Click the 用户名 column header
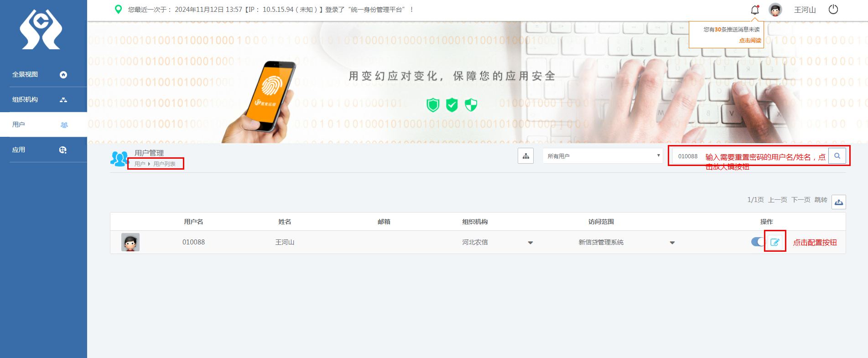This screenshot has height=358, width=868. (x=193, y=222)
